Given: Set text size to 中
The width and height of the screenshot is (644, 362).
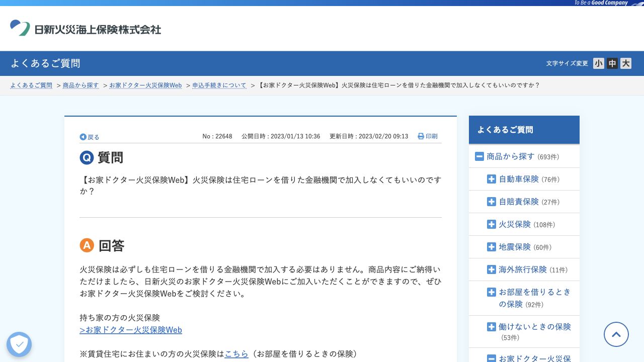Looking at the screenshot, I should tap(612, 63).
